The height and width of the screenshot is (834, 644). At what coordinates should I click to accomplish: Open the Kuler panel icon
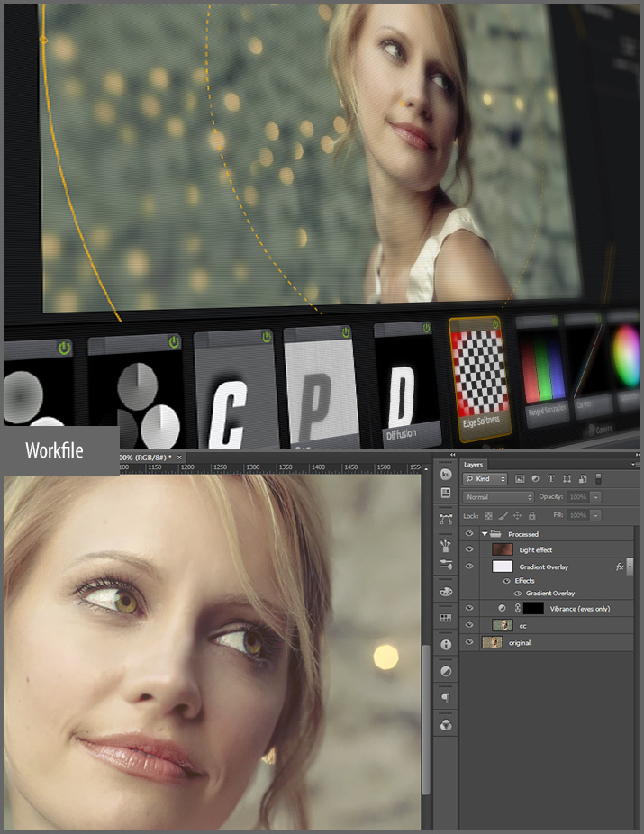pos(445,474)
